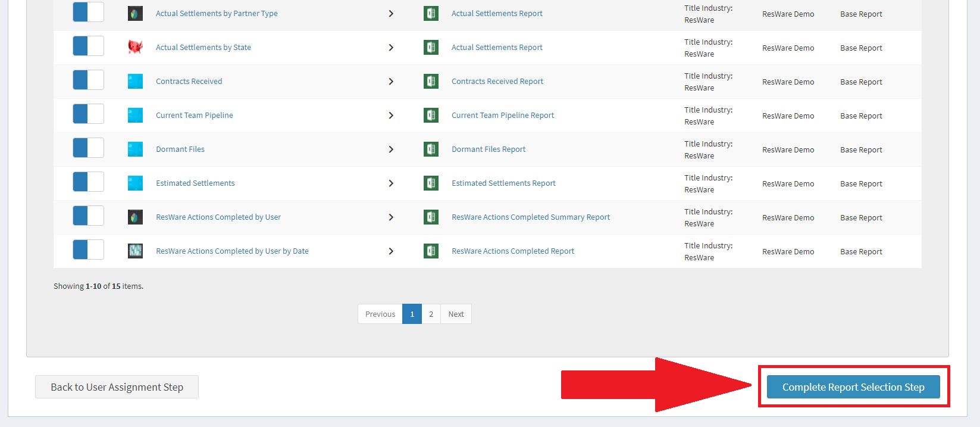Image resolution: width=980 pixels, height=427 pixels.
Task: Click the Actual Settlements by State map icon
Action: [135, 47]
